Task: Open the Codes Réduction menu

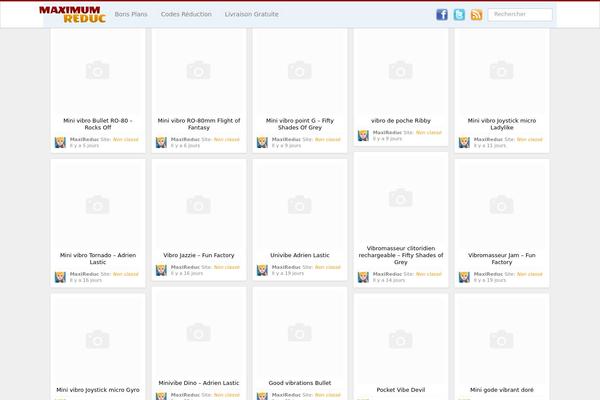Action: (x=186, y=14)
